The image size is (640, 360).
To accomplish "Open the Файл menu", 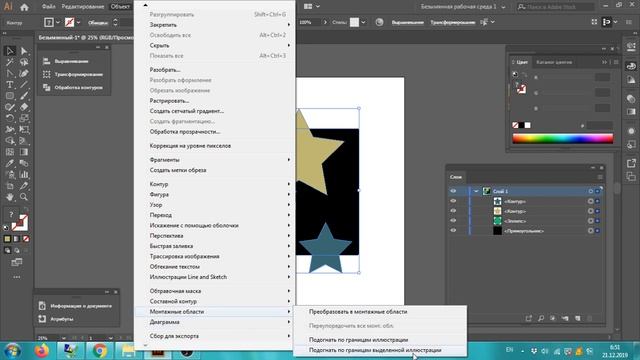I will coord(49,7).
